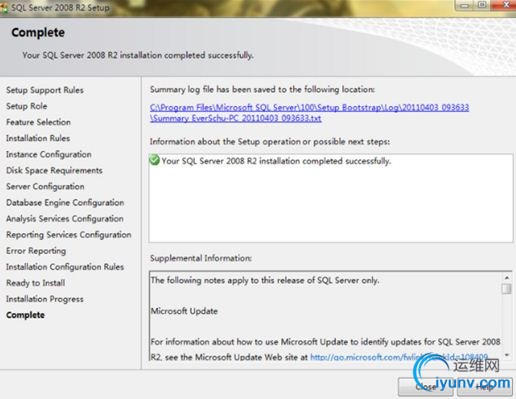Select the bold Complete step in sidebar
This screenshot has width=516, height=399.
tap(25, 315)
